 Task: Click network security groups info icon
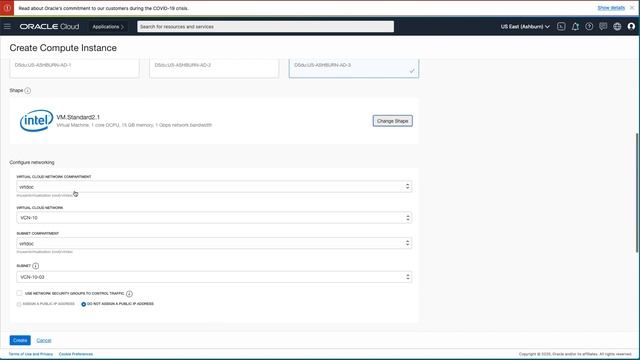[129, 294]
